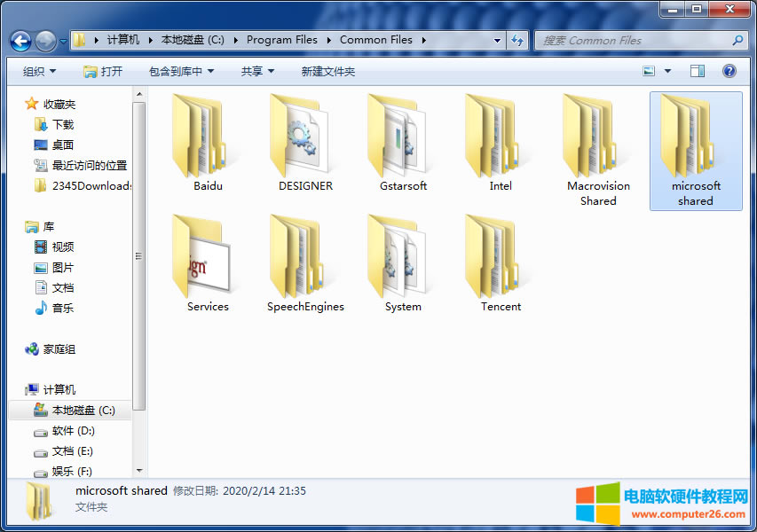Select the SpeechEngines folder
Image resolution: width=757 pixels, height=532 pixels.
click(305, 264)
